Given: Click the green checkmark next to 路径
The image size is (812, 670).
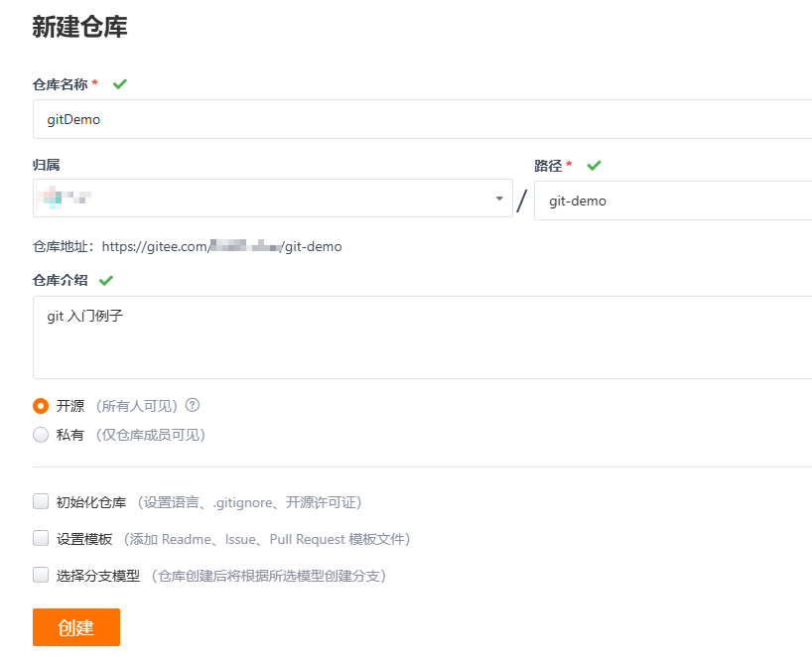Looking at the screenshot, I should [594, 165].
